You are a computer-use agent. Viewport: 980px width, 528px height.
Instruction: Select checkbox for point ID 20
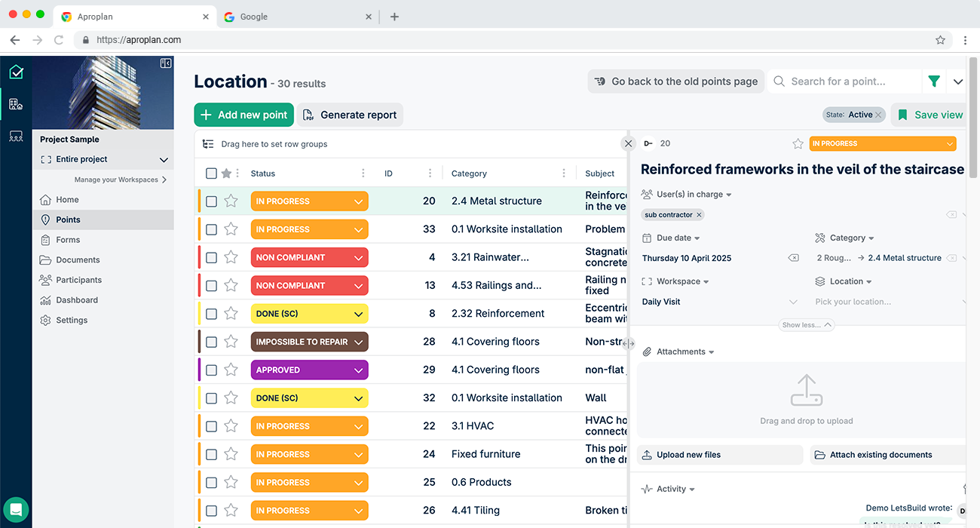[212, 201]
